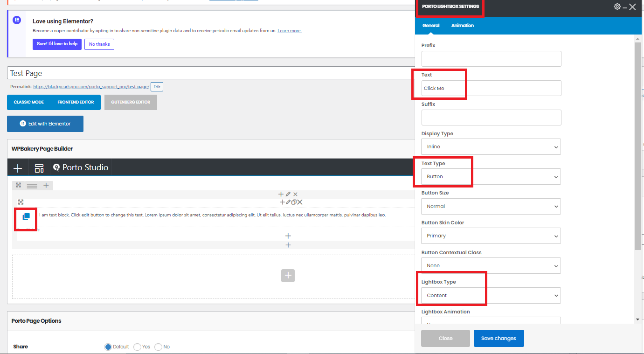Viewport: 644px width, 354px height.
Task: Open the Lightbox Type dropdown
Action: coord(491,295)
